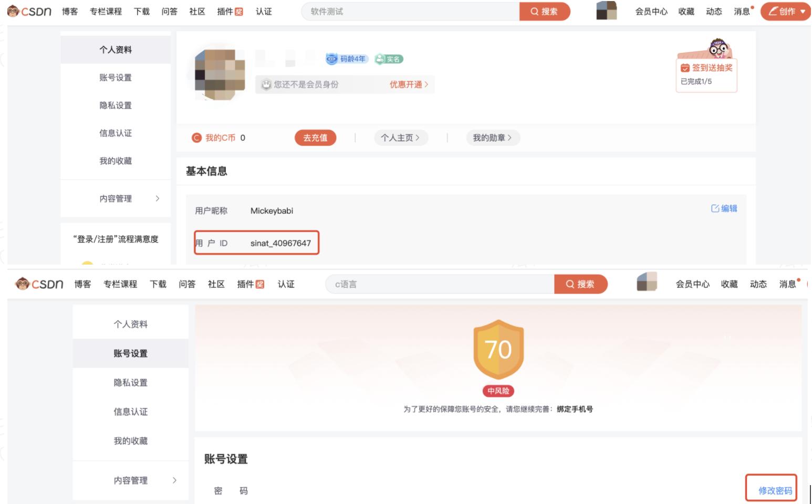812x504 pixels.
Task: Click the 优惠开通 membership link
Action: click(406, 85)
